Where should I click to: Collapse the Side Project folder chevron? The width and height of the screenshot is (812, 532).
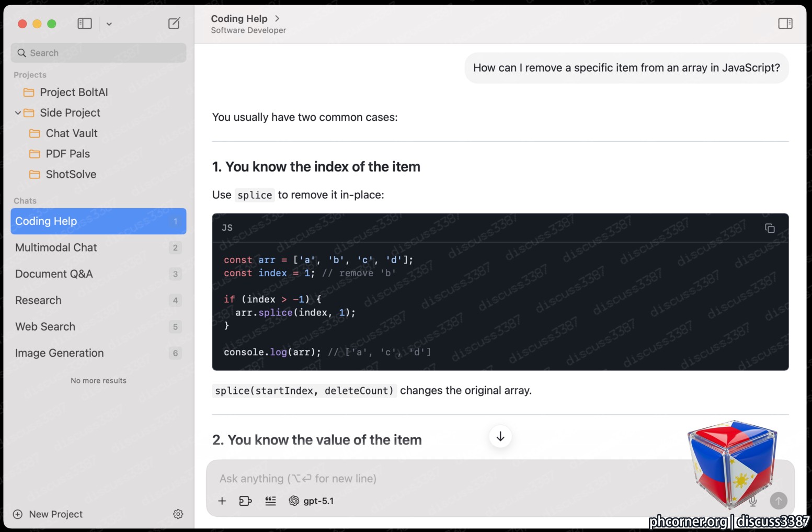pos(18,112)
